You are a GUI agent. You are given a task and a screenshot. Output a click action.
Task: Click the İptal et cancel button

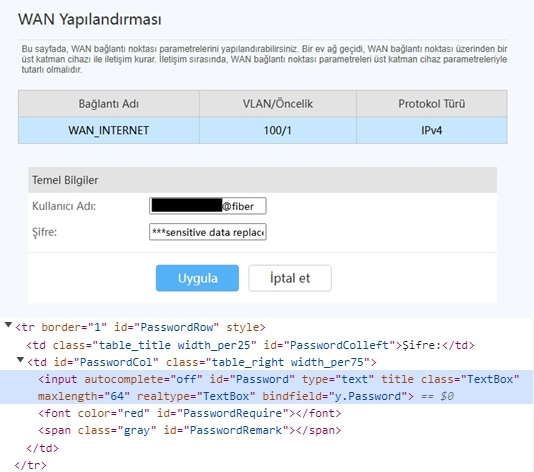[290, 278]
